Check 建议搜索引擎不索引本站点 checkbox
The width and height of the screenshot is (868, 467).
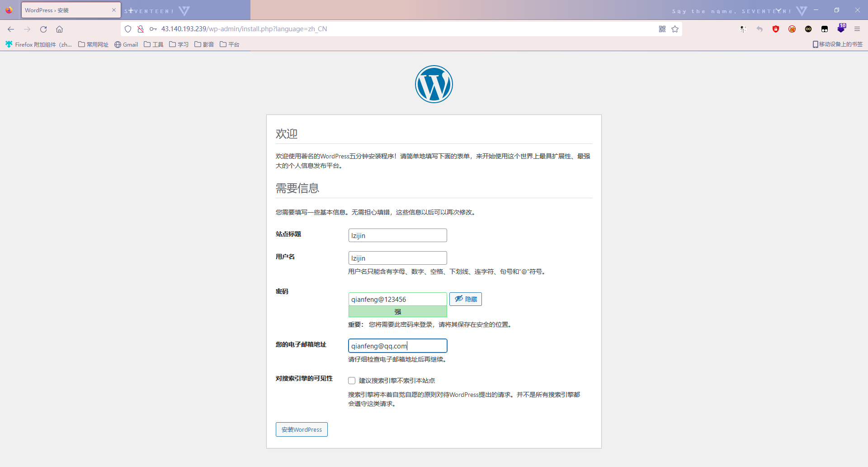tap(352, 381)
